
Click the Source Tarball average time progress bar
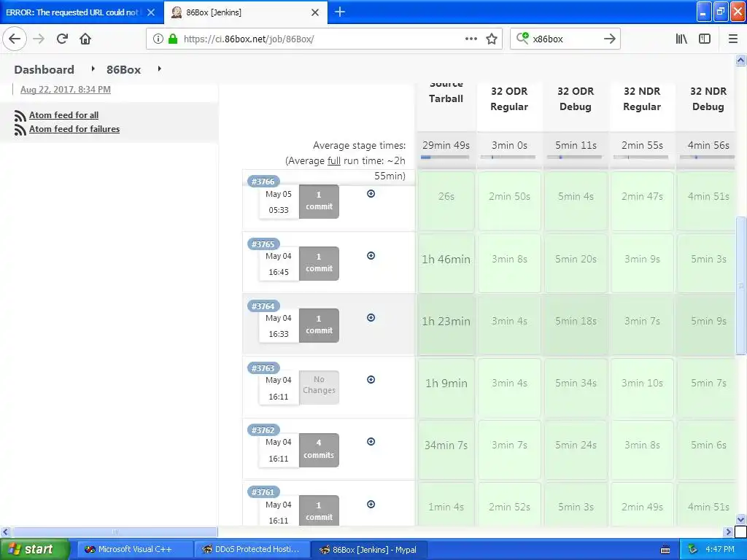(446, 157)
